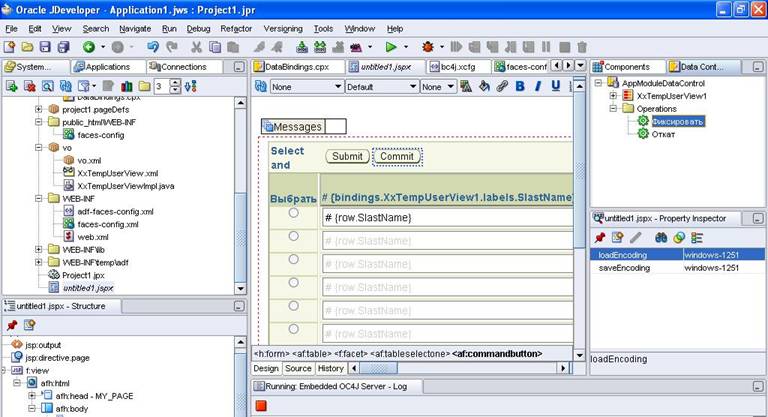Click the pin icon in Property Inspector

pos(600,238)
